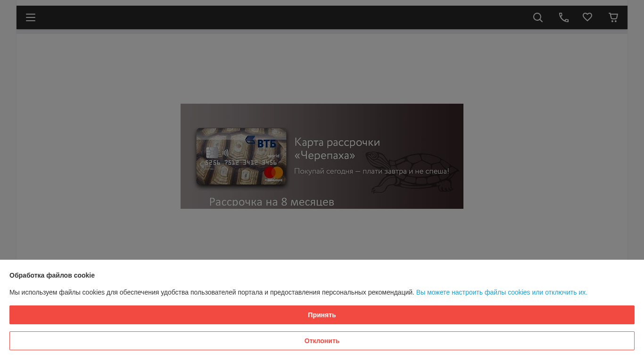
Task: Open the VTB Черепаха installment card banner
Action: pyautogui.click(x=322, y=156)
